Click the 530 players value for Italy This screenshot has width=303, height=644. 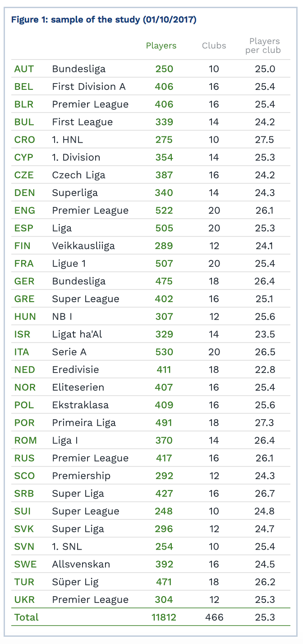[x=164, y=352]
